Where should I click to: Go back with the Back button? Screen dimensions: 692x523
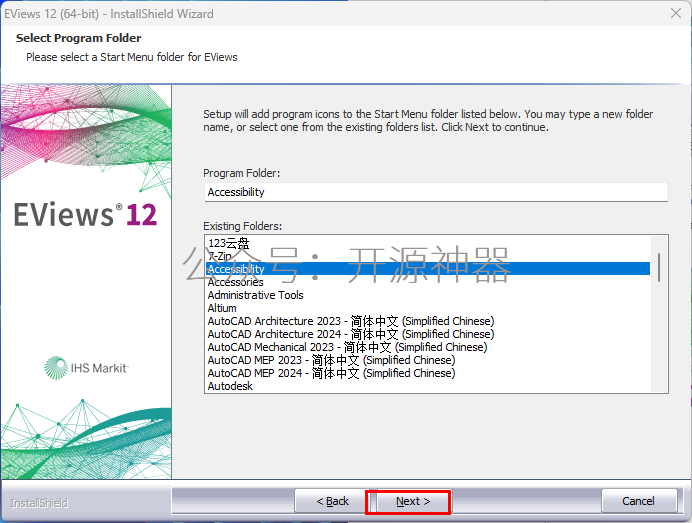332,501
